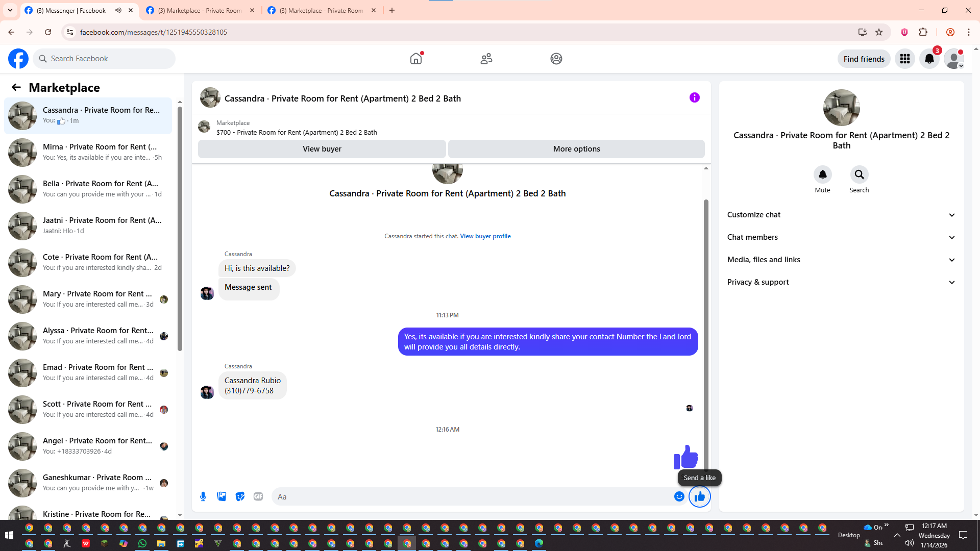Mute the Messenger tab audio icon
980x551 pixels.
click(118, 10)
